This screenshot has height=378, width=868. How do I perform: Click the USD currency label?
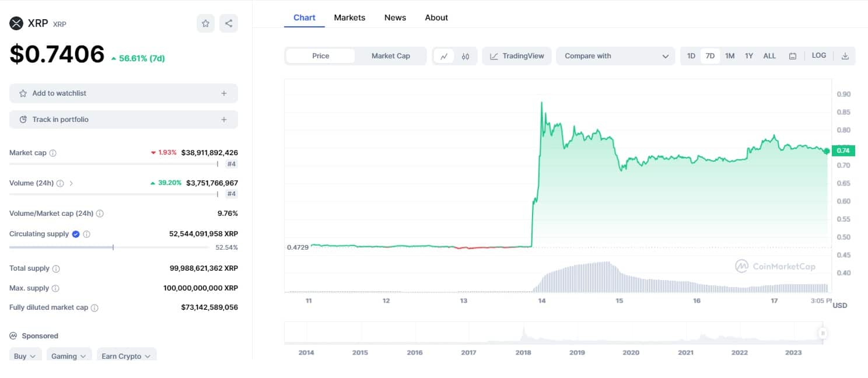[840, 306]
